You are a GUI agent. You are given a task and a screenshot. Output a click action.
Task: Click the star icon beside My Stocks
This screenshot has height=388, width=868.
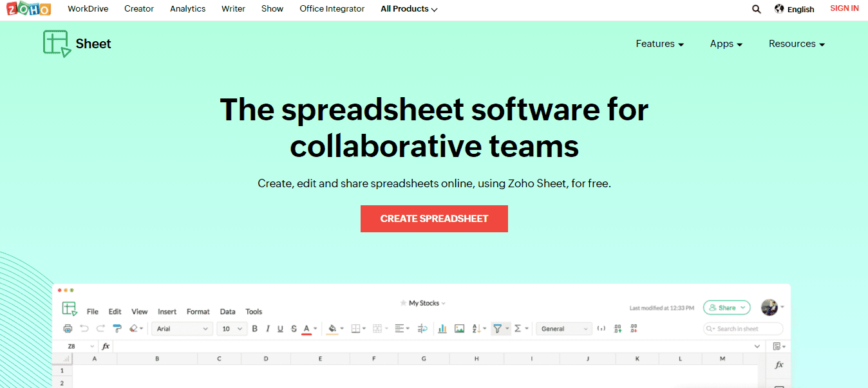coord(403,303)
